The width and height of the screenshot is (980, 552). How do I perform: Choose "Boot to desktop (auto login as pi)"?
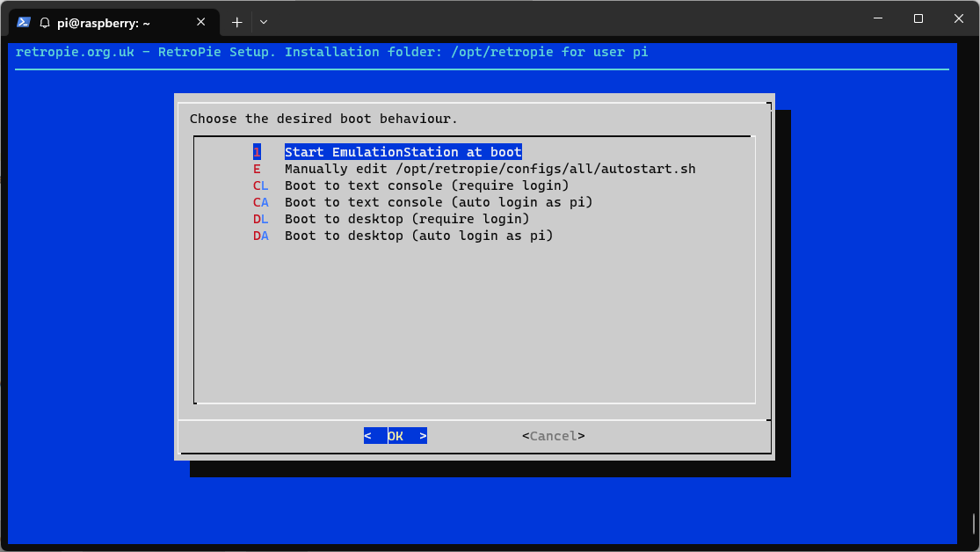point(418,236)
